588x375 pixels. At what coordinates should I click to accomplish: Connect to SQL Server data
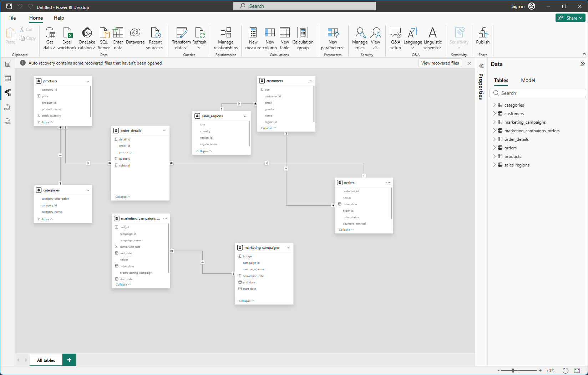coord(104,38)
